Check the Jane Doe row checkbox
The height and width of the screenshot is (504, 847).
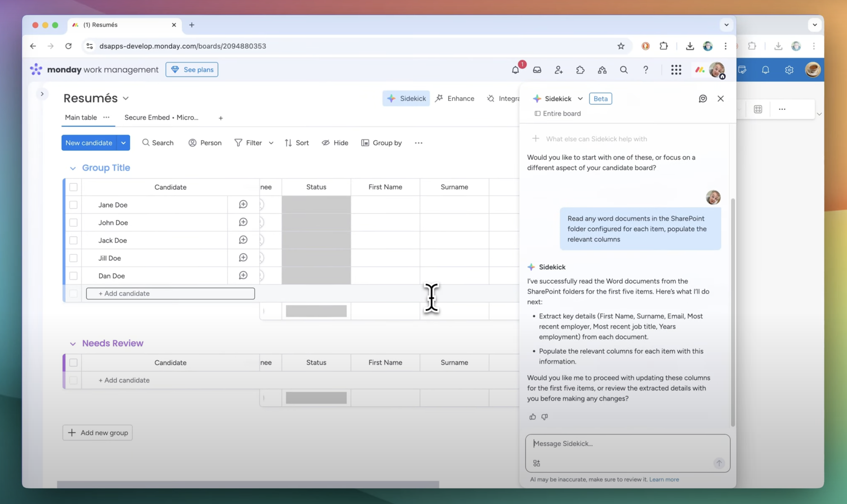74,205
